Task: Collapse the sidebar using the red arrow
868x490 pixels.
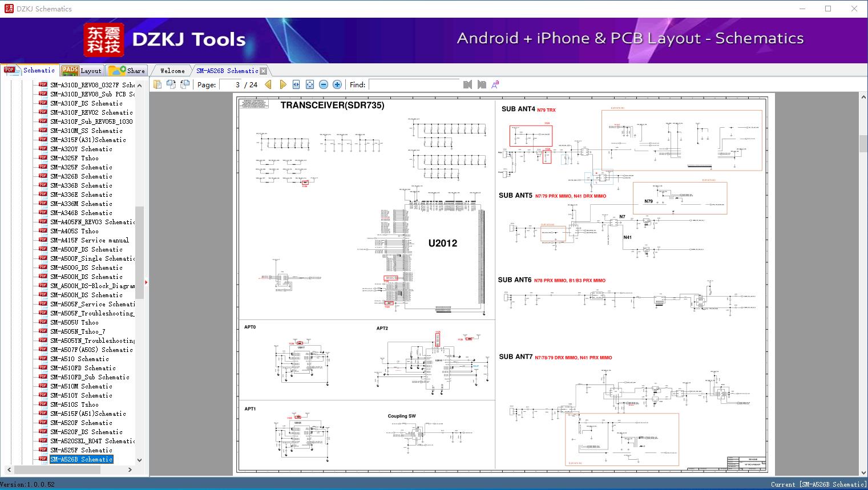Action: point(146,282)
